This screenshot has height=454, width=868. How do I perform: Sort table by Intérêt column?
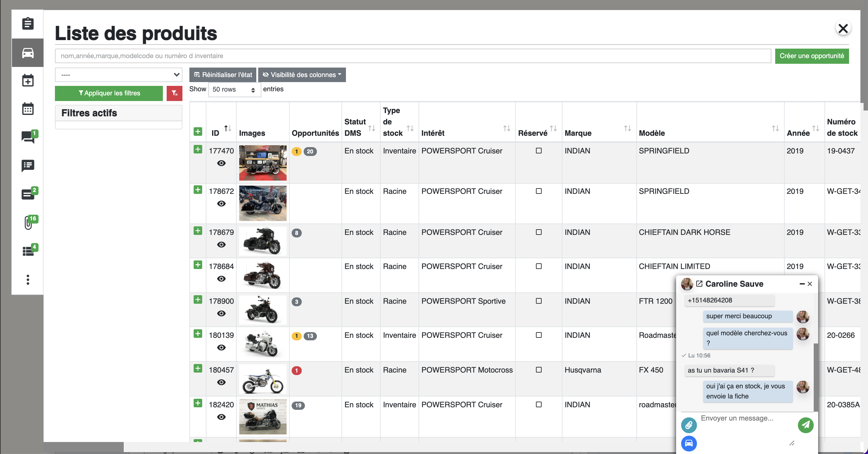507,128
